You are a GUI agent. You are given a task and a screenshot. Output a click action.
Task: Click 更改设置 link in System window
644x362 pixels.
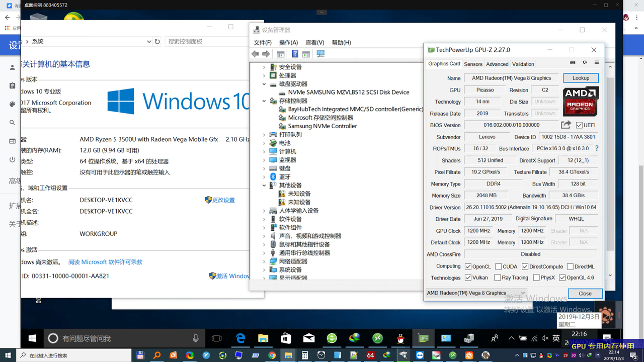223,200
